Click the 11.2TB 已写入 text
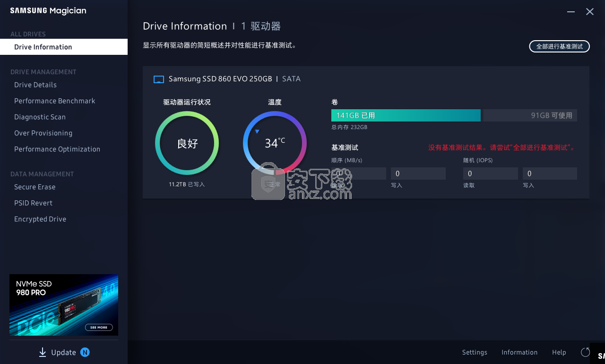This screenshot has height=364, width=605. (187, 184)
